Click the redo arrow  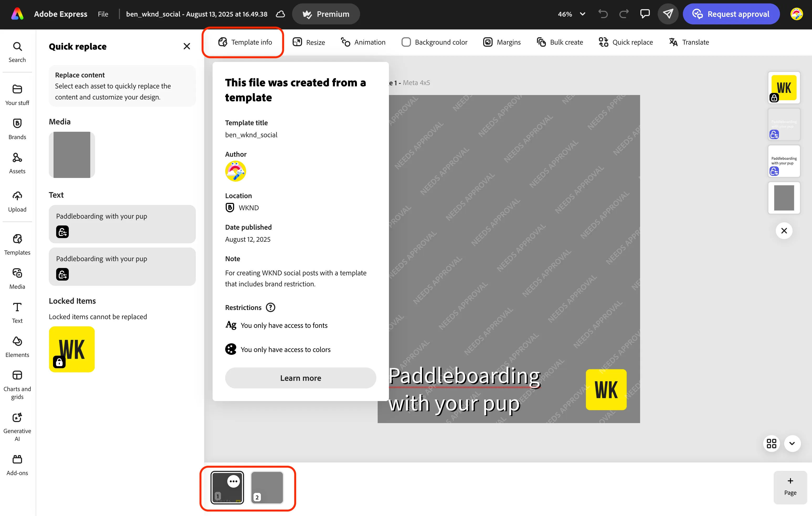(624, 14)
